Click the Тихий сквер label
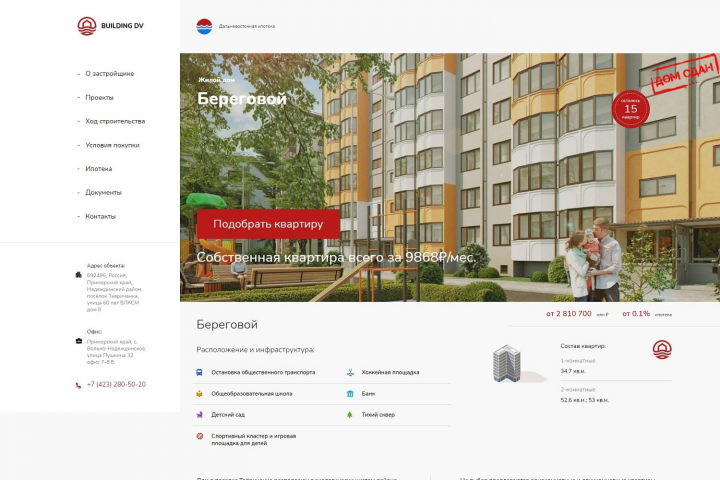 coord(378,415)
